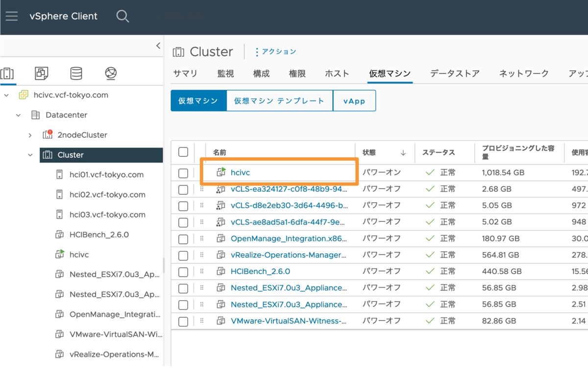The image size is (588, 378).
Task: Click sort arrow in 状態 column header
Action: tap(403, 153)
